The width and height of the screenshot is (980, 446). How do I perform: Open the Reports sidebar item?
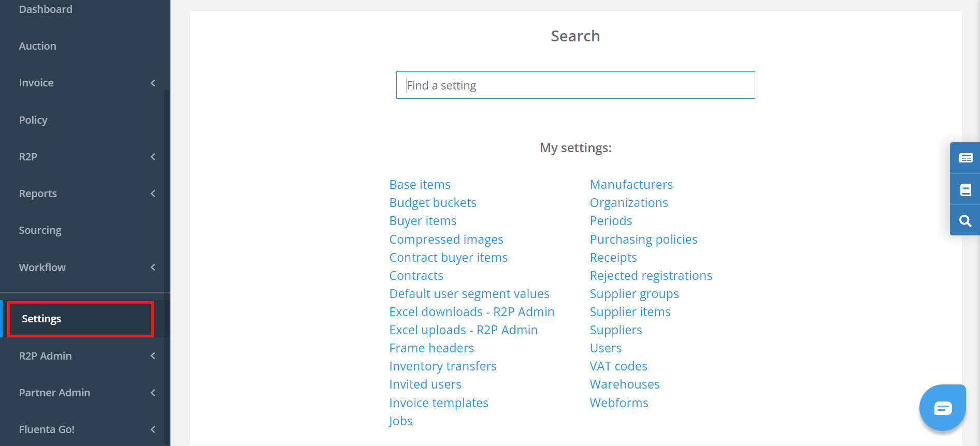[x=38, y=194]
